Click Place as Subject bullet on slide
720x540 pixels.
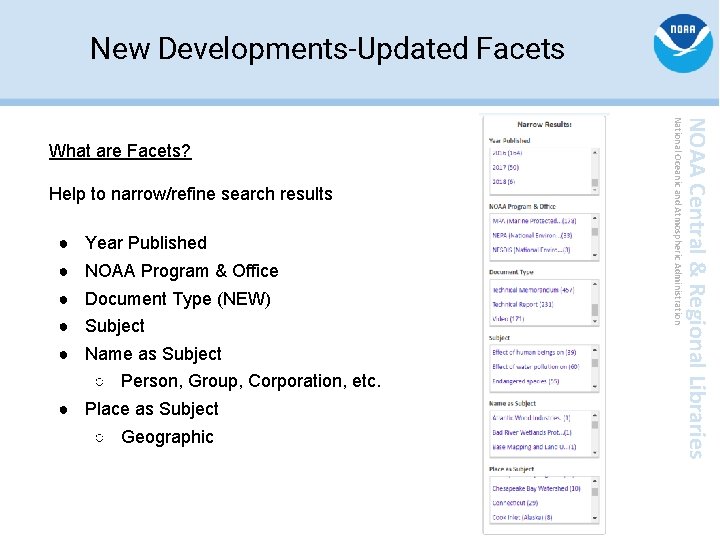152,409
